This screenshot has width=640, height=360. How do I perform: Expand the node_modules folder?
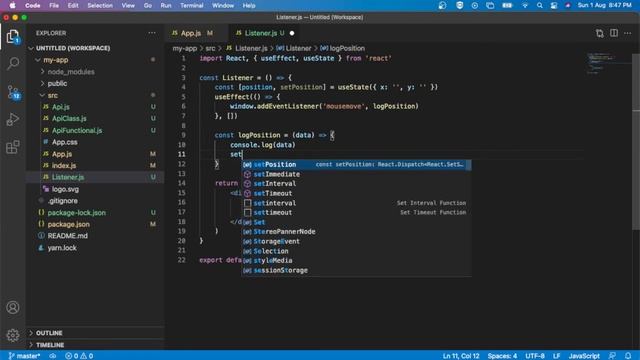coord(71,72)
